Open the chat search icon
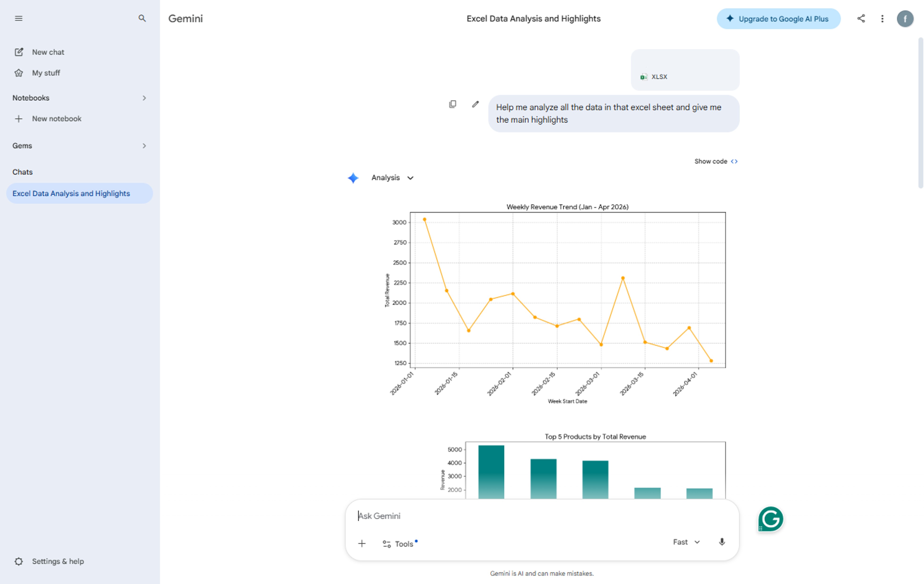This screenshot has height=584, width=924. [x=142, y=18]
